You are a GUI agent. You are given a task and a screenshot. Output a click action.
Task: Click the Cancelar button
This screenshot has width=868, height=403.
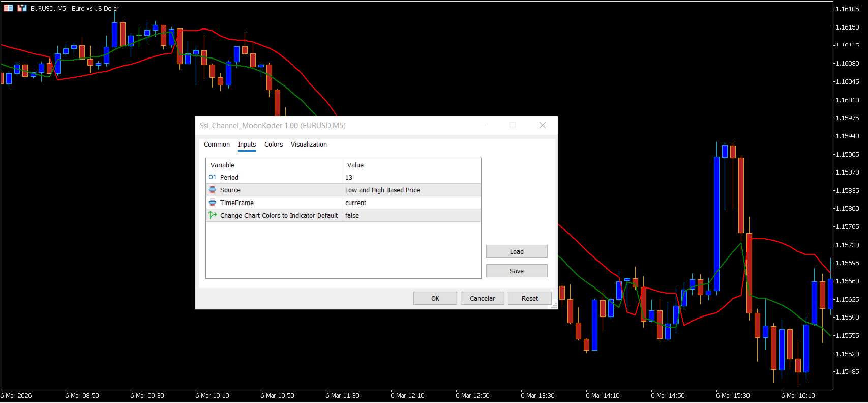click(x=483, y=298)
